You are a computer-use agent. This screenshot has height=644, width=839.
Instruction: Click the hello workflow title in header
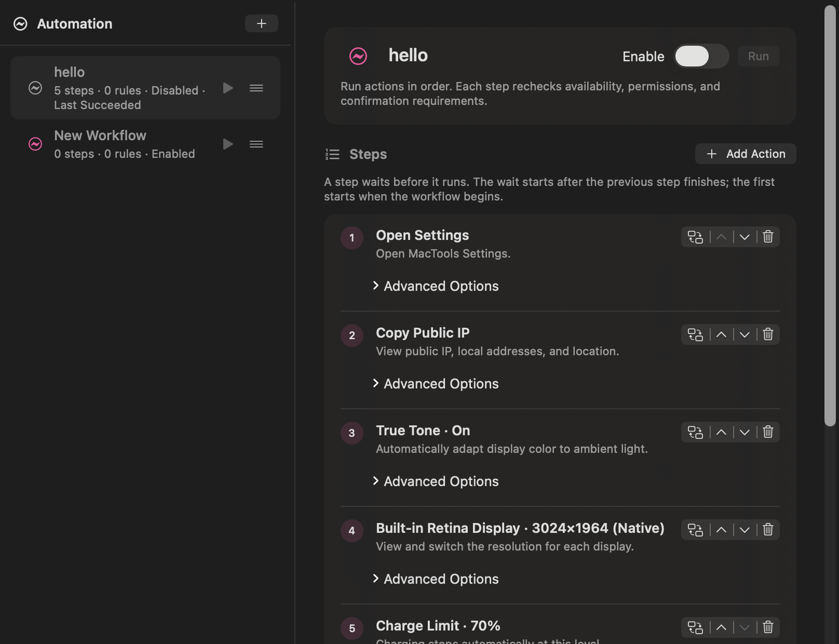(x=408, y=56)
